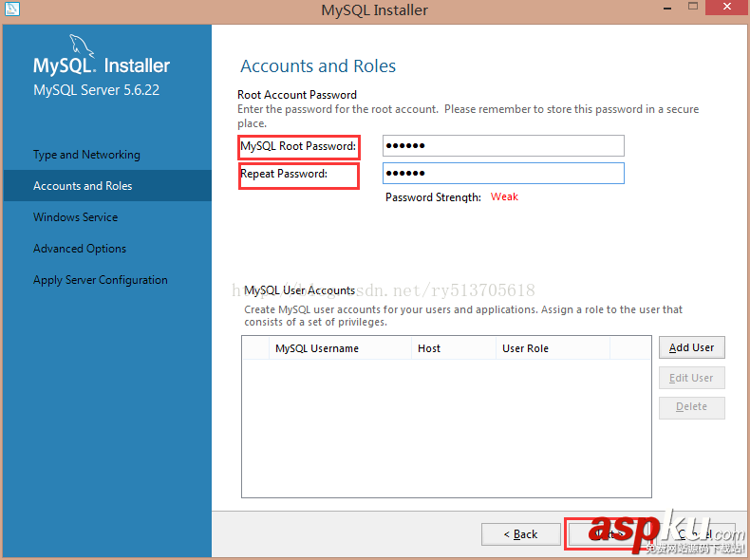
Task: Click the empty user accounts list area
Action: (446, 427)
